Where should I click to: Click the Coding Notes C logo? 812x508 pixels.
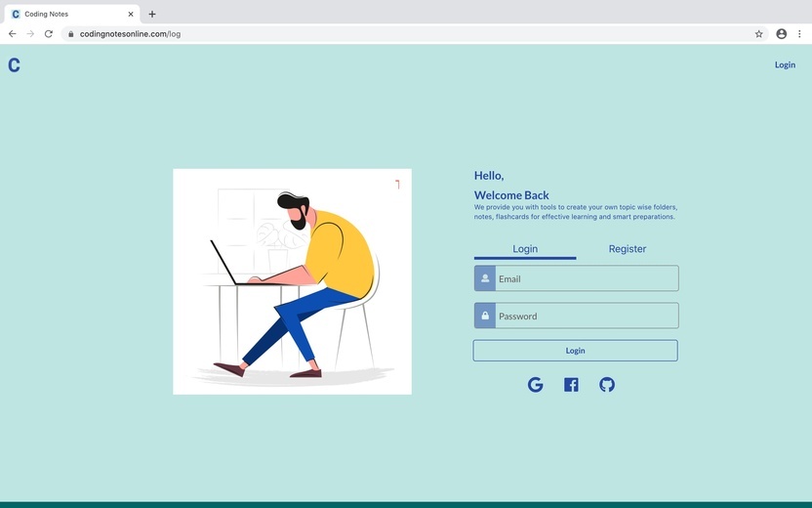(14, 64)
